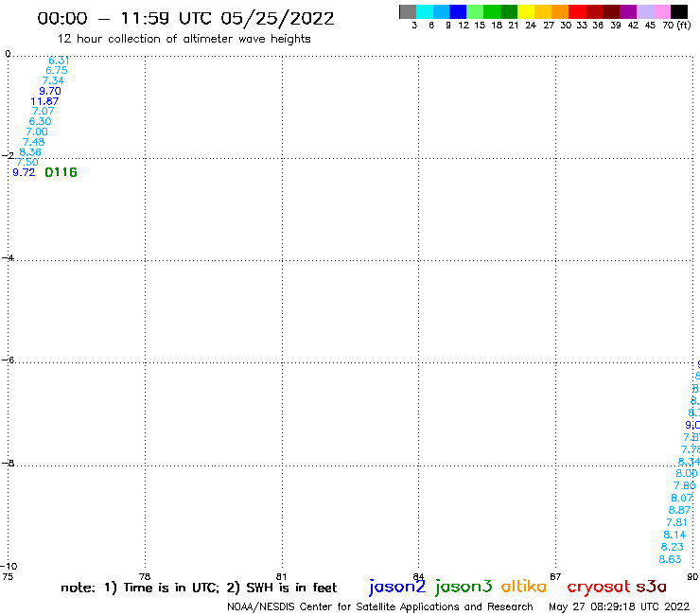
Task: Click the (ft) unit label in legend
Action: click(684, 25)
